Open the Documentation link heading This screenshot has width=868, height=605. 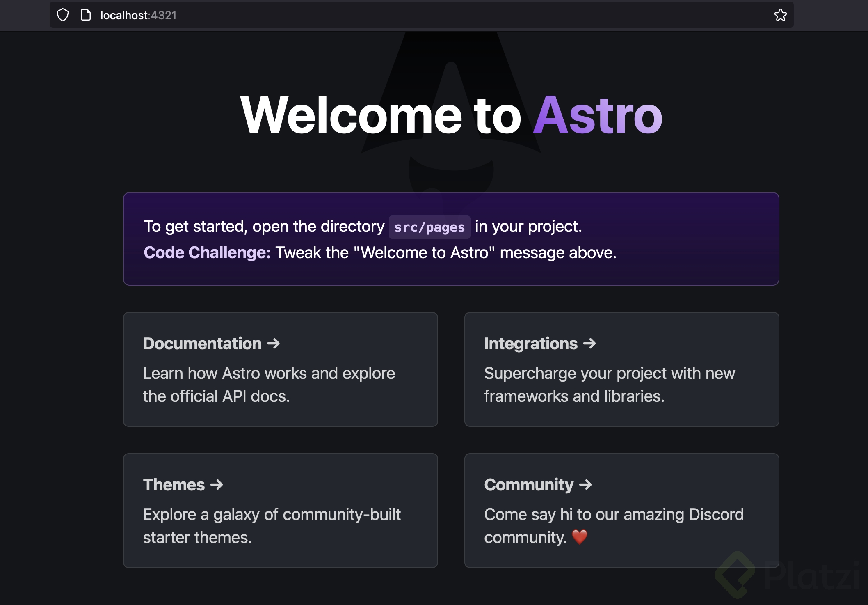coord(202,344)
